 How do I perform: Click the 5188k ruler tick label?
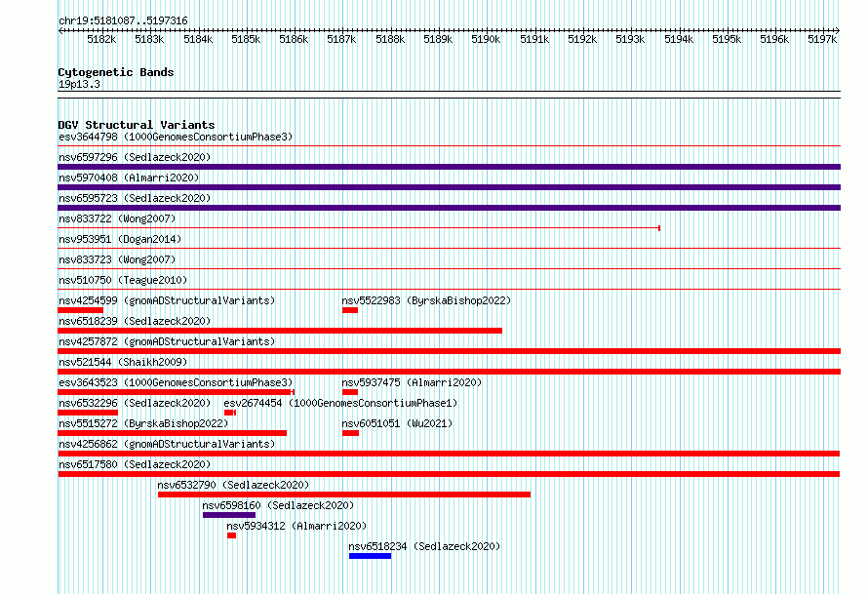390,39
